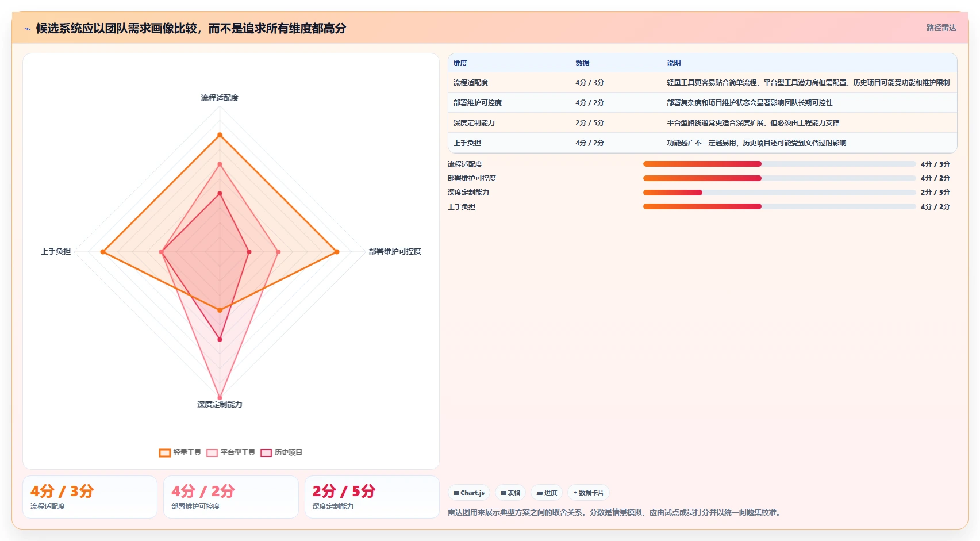This screenshot has width=980, height=541.
Task: Click the footnote starting with 雷达图用来展示
Action: 615,512
